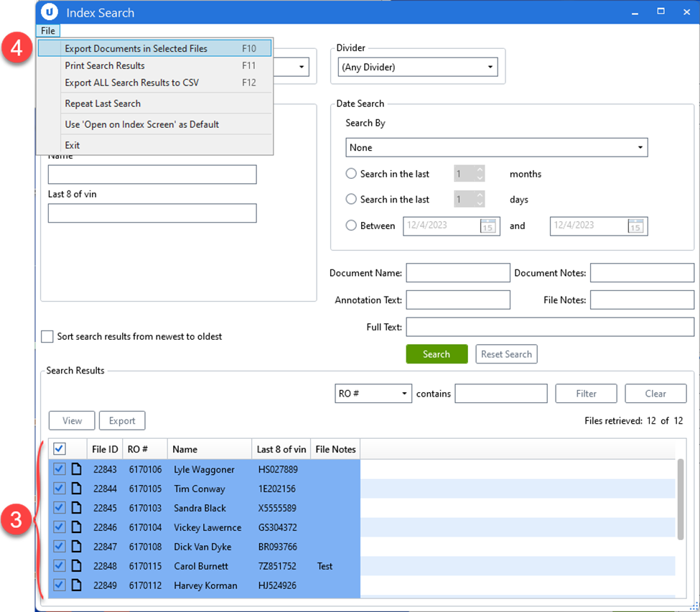Choose Exit from the File menu
This screenshot has height=612, width=700.
[154, 145]
